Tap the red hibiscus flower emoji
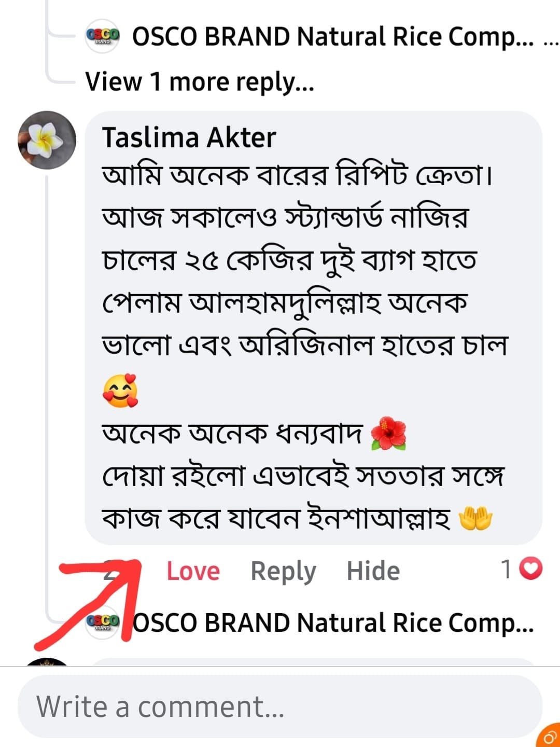The width and height of the screenshot is (560, 747). click(x=389, y=433)
